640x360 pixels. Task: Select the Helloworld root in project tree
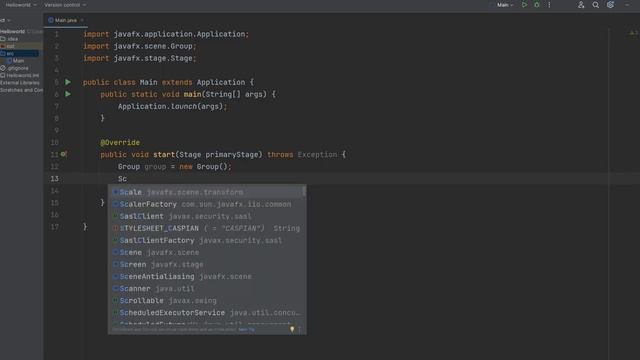pyautogui.click(x=12, y=31)
